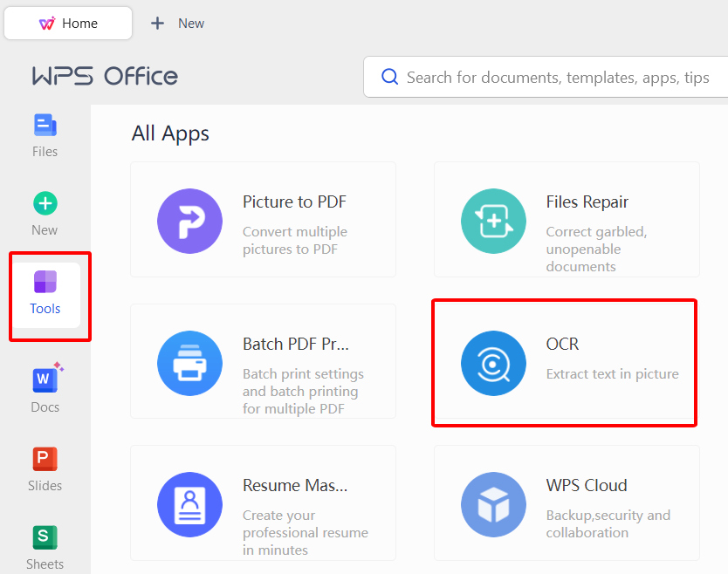Click the Files Repair teal icon

tap(493, 221)
